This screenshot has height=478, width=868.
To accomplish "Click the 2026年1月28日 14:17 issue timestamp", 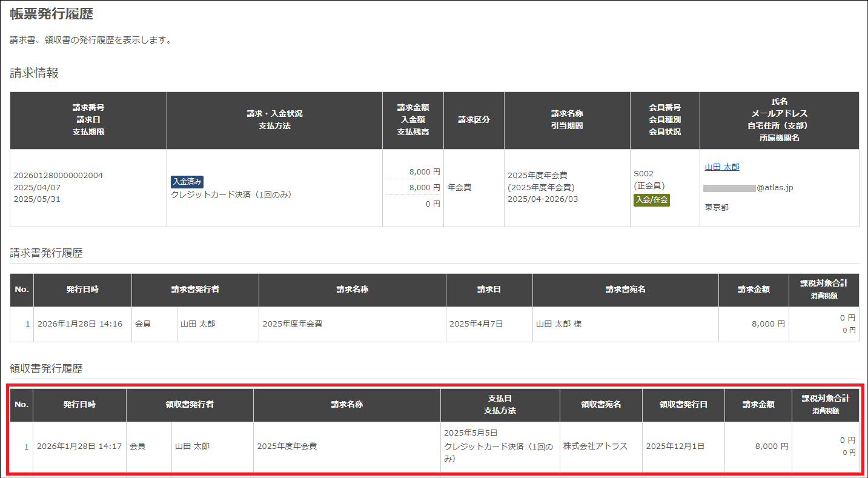I will (x=79, y=446).
